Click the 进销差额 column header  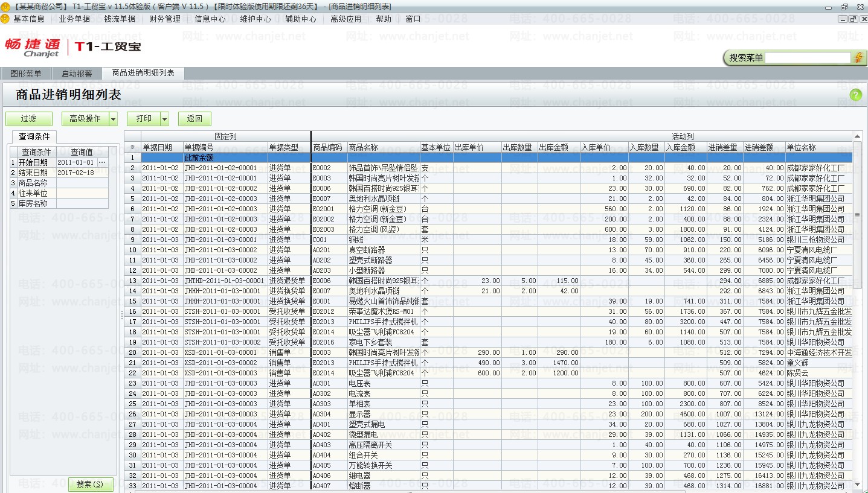click(764, 147)
